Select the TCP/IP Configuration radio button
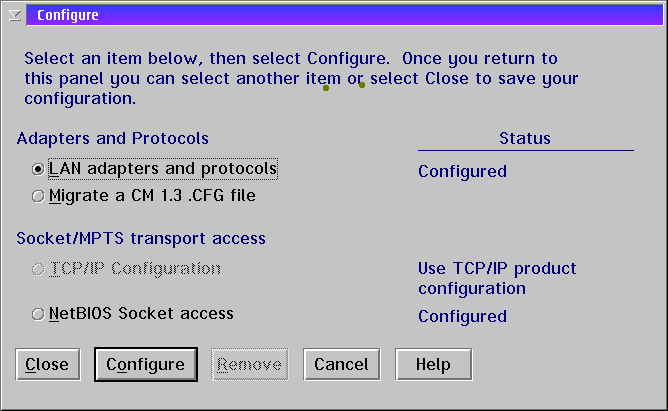Image resolution: width=668 pixels, height=411 pixels. coord(38,269)
